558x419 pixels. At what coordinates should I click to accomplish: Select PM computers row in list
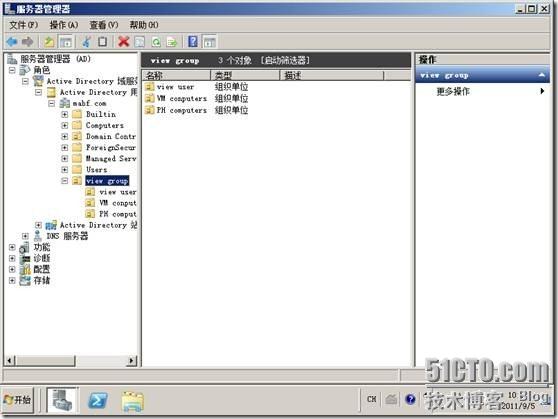182,110
